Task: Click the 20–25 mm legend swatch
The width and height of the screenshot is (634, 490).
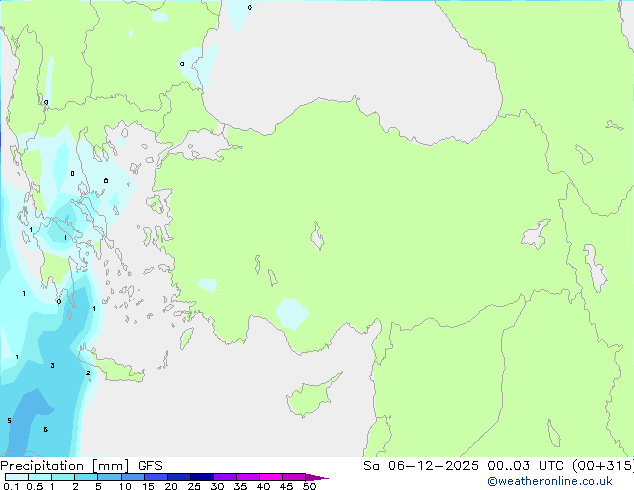Action: tap(178, 477)
